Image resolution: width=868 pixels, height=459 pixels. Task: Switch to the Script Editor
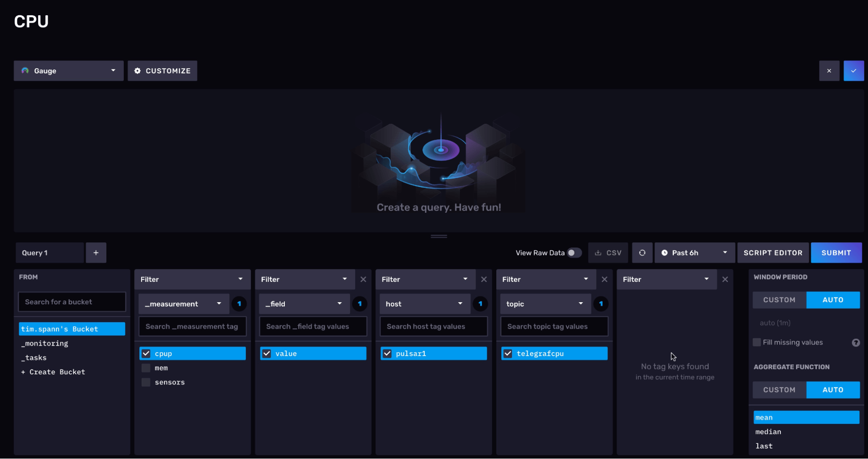click(773, 252)
